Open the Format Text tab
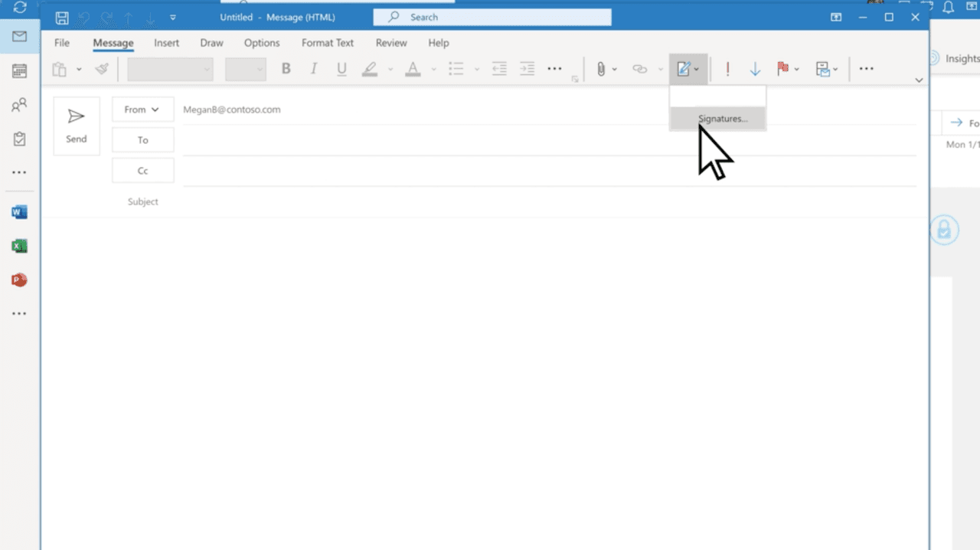Viewport: 980px width, 550px height. click(327, 43)
